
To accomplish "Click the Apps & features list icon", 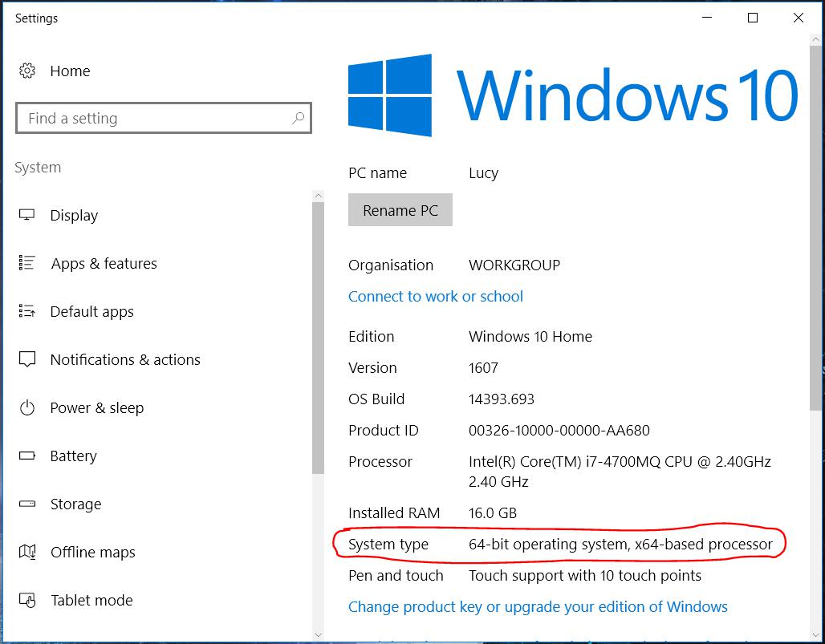I will click(x=26, y=263).
